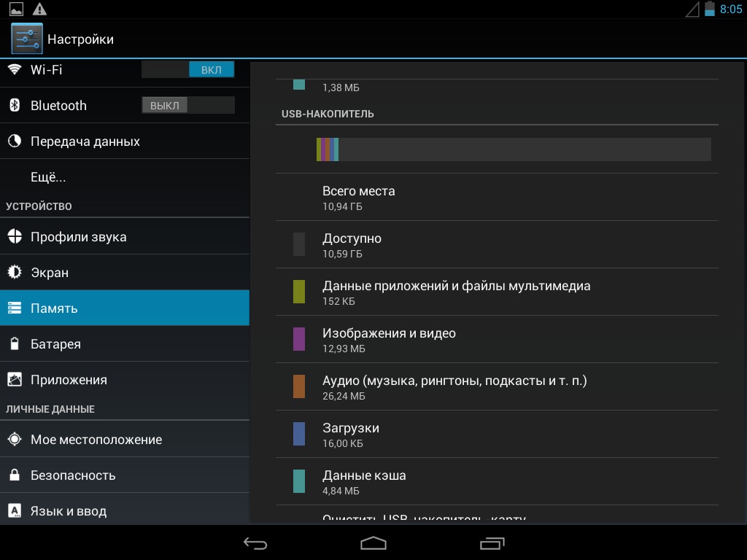This screenshot has height=560, width=747.
Task: Tap the Wi-Fi icon in sidebar
Action: pos(14,70)
